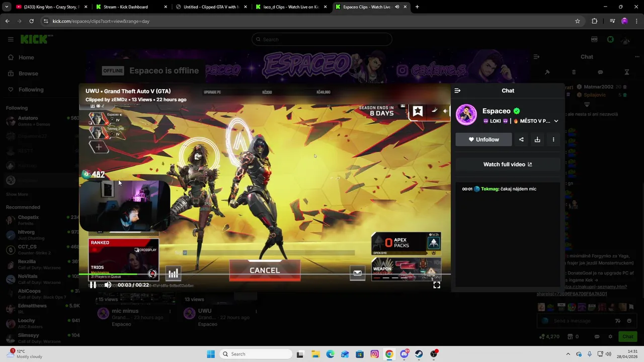Open a new browser tab
The width and height of the screenshot is (644, 362).
[417, 7]
